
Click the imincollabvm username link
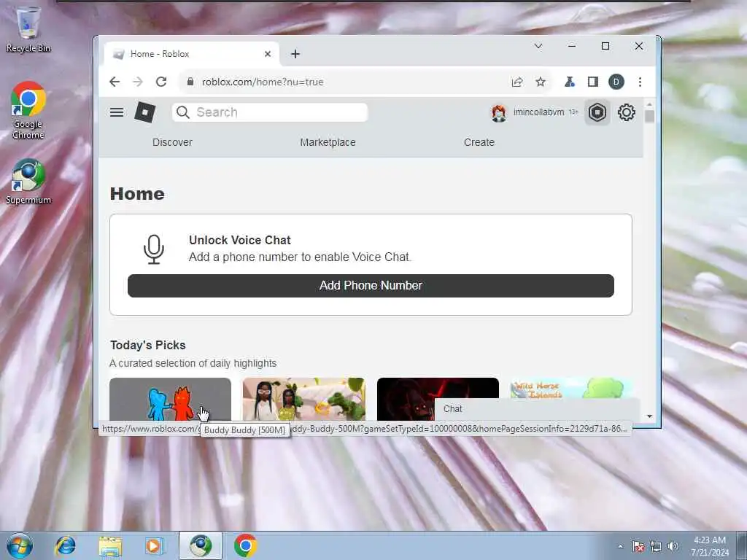[539, 112]
